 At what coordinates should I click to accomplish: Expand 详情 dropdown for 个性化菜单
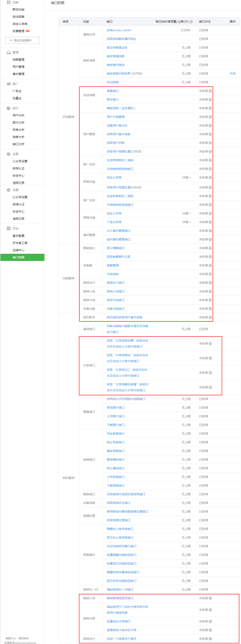click(x=186, y=222)
